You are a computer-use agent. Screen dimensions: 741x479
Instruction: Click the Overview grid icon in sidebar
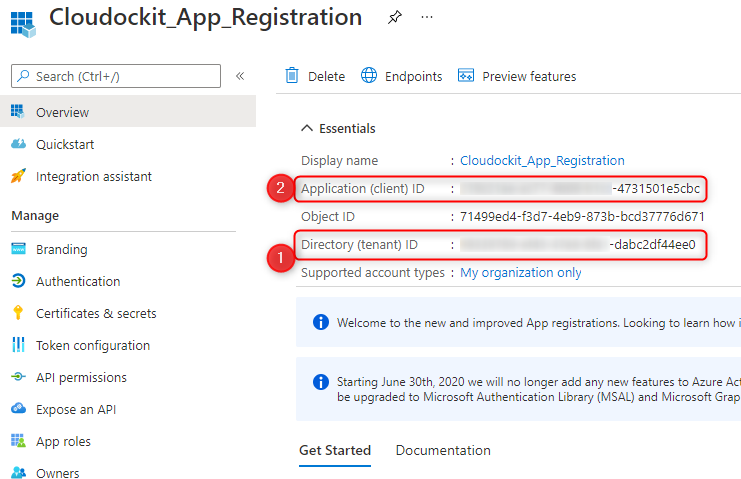pos(18,111)
